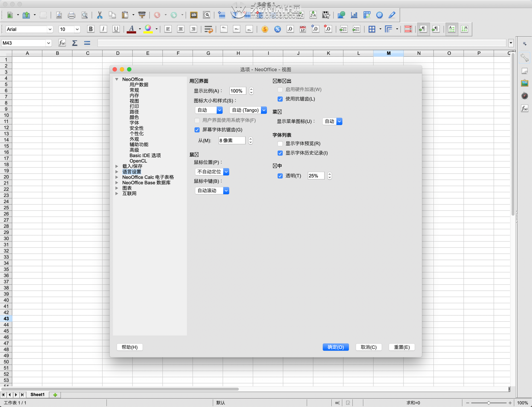Click the 取消(C) button
Screen dimensions: 532x407
(x=369, y=347)
